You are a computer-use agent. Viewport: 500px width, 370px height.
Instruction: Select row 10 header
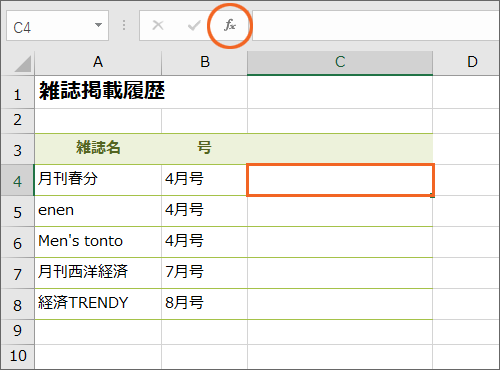(17, 357)
